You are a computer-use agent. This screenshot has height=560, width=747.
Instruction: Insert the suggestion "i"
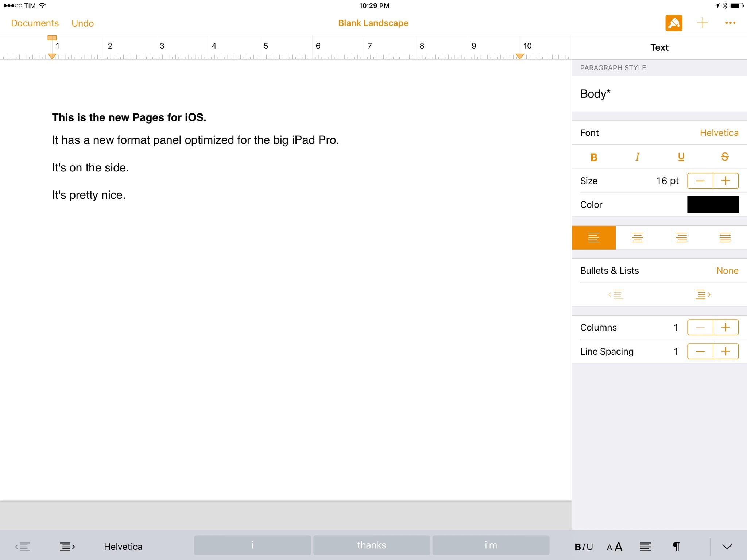click(252, 545)
